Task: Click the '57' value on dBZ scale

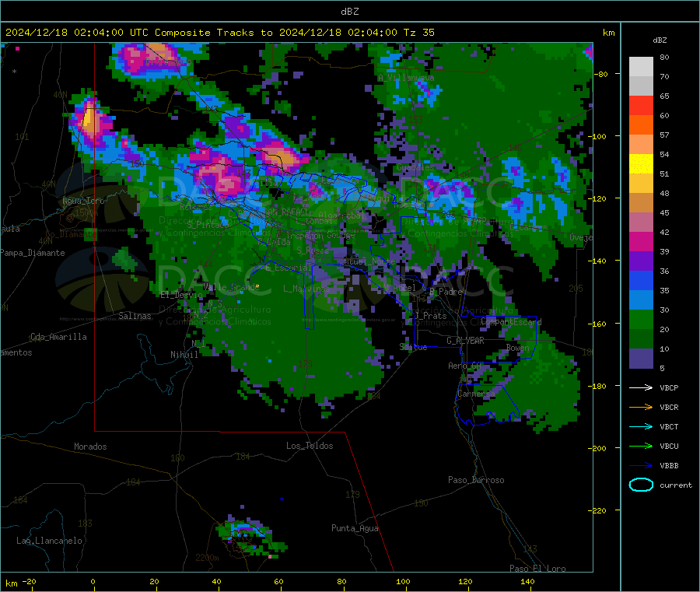Action: pyautogui.click(x=664, y=135)
